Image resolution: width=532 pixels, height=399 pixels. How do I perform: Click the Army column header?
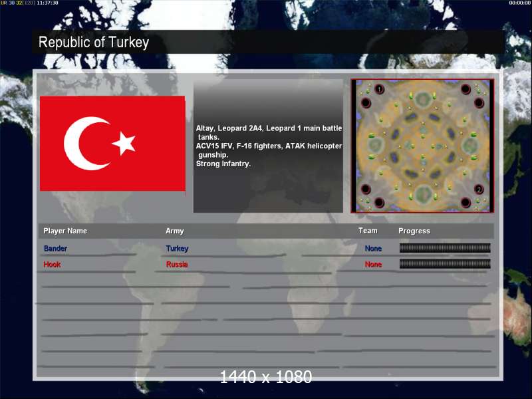[x=175, y=231]
